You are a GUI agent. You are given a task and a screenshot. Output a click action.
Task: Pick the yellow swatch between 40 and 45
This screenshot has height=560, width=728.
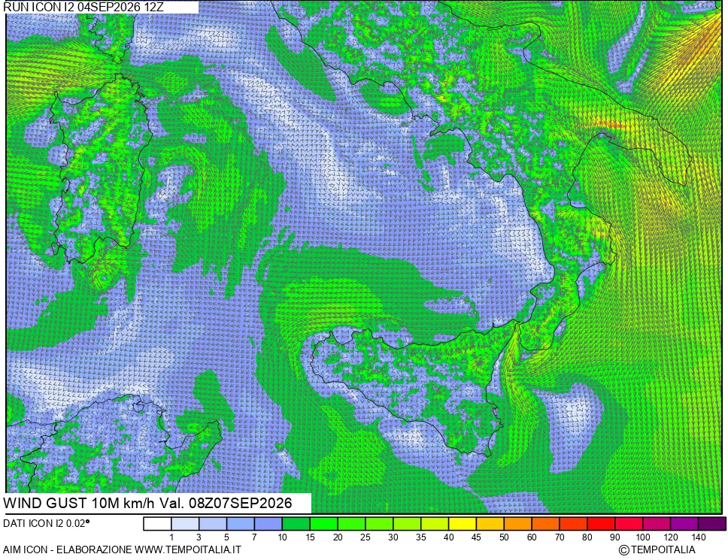click(x=463, y=524)
